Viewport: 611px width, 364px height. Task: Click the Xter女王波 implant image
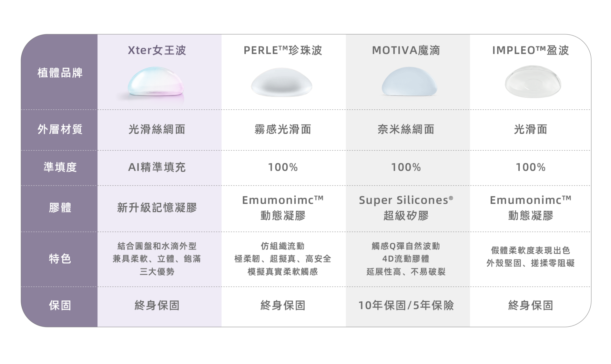click(156, 82)
